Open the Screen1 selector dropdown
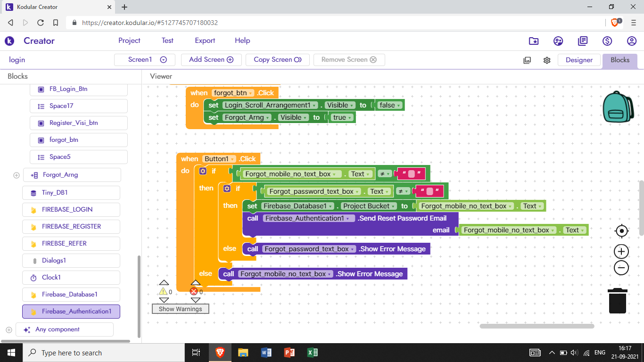644x362 pixels. click(145, 60)
